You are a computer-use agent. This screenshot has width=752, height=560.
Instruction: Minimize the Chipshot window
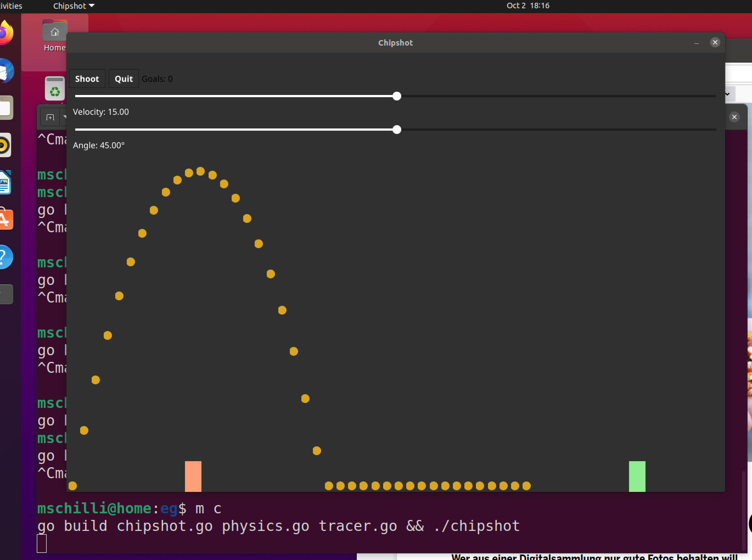tap(696, 43)
